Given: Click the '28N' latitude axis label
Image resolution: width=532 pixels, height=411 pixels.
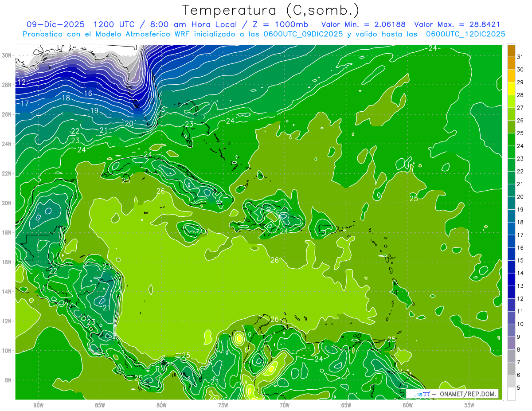Looking at the screenshot, I should (x=7, y=85).
